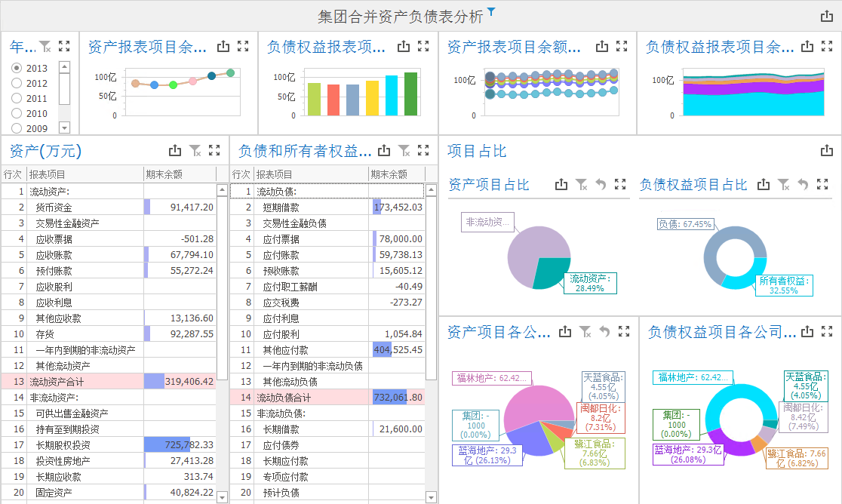Screen dimensions: 842x504
Task: Export the 项目占比 panel
Action: click(828, 152)
